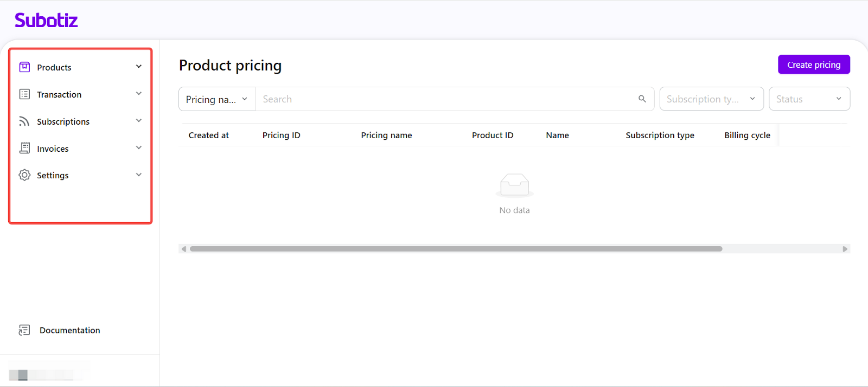
Task: Click the Documentation icon in sidebar
Action: point(24,330)
